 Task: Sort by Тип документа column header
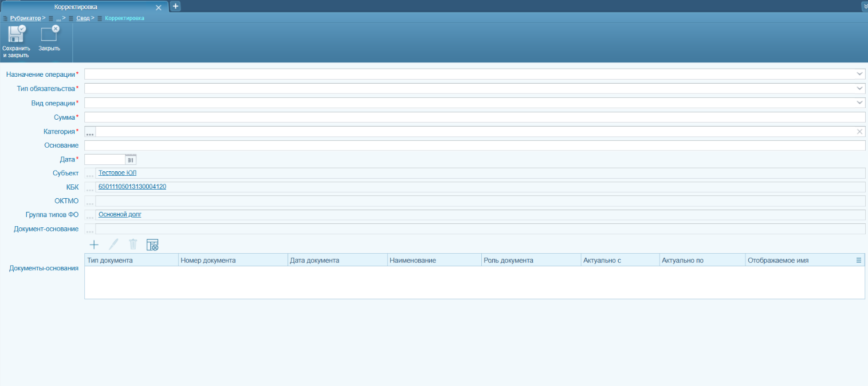(131, 260)
